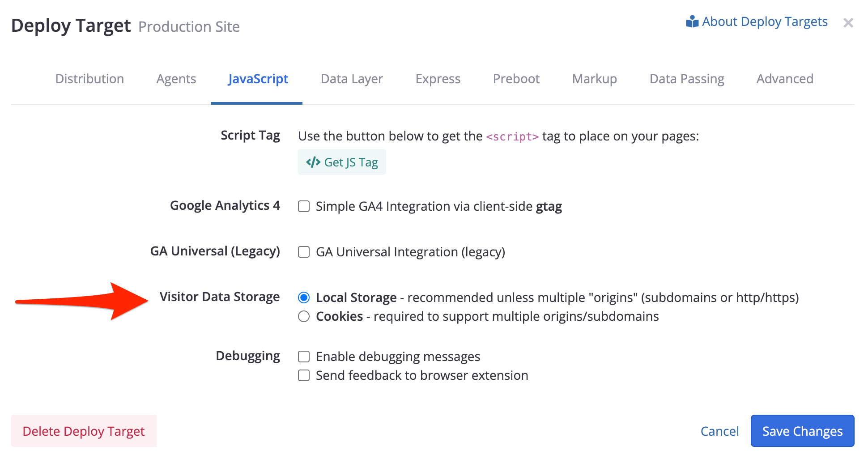The image size is (868, 459).
Task: Open the Express tab
Action: (438, 79)
